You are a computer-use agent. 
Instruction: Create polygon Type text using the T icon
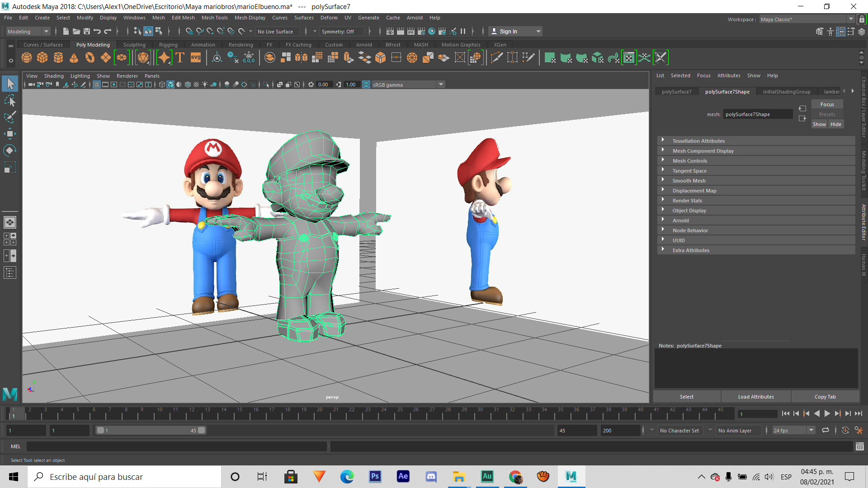tap(179, 57)
